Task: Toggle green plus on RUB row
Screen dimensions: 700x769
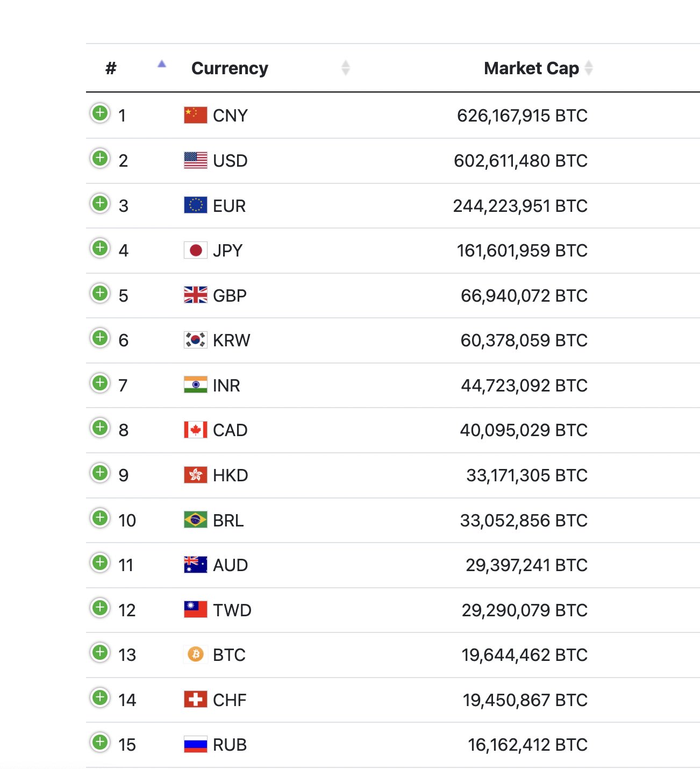Action: (x=100, y=743)
